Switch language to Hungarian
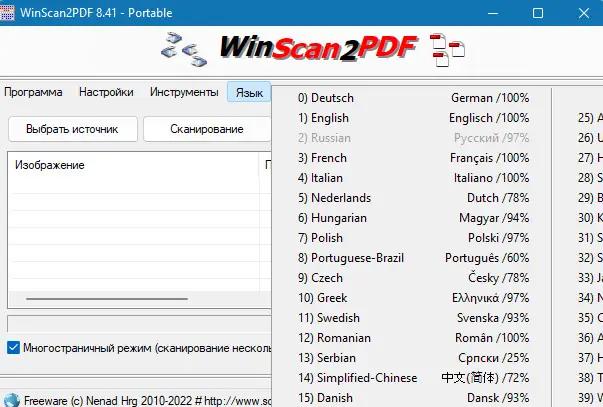 click(413, 218)
